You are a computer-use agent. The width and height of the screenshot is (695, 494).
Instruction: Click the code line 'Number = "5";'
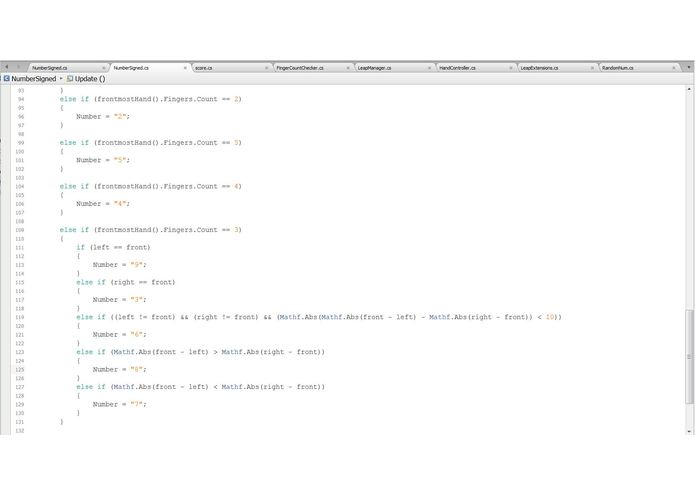(x=103, y=160)
